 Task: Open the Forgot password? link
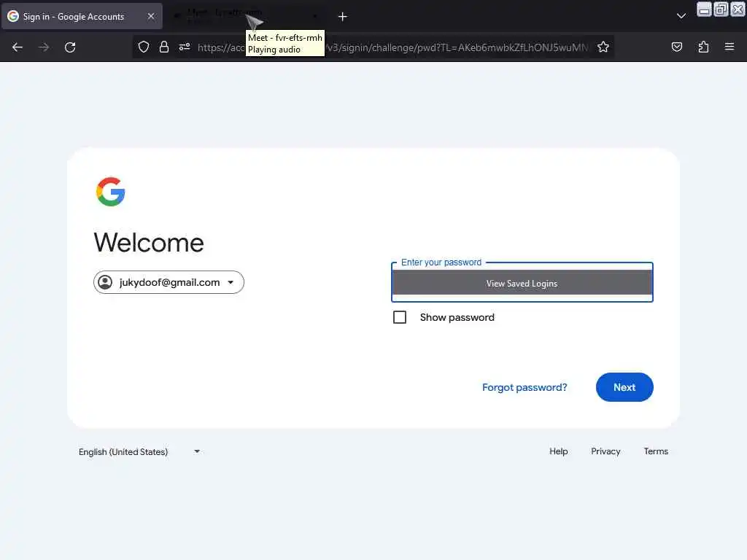tap(525, 388)
